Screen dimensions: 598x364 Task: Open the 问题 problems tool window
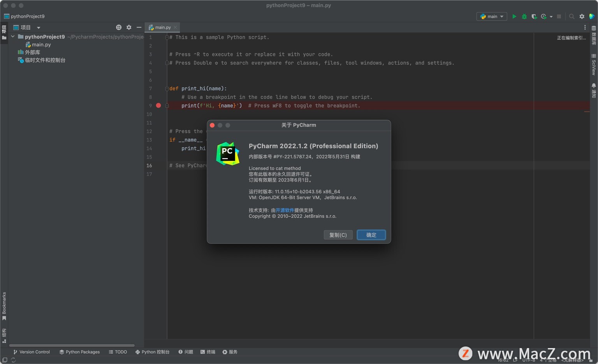pyautogui.click(x=186, y=352)
